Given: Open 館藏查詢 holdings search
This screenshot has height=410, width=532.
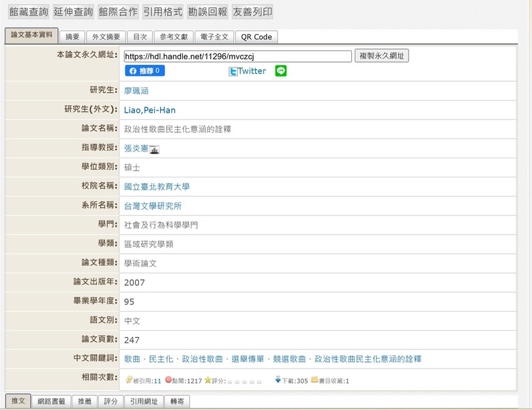Looking at the screenshot, I should point(29,12).
